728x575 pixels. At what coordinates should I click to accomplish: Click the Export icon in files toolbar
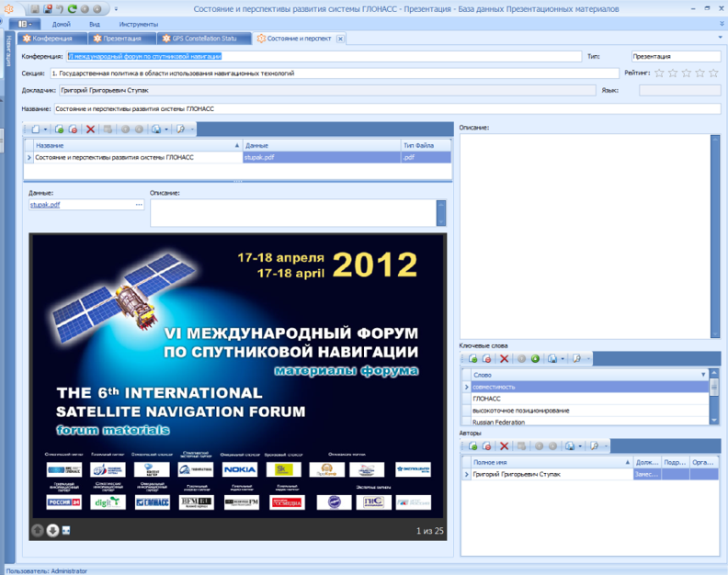[x=156, y=130]
